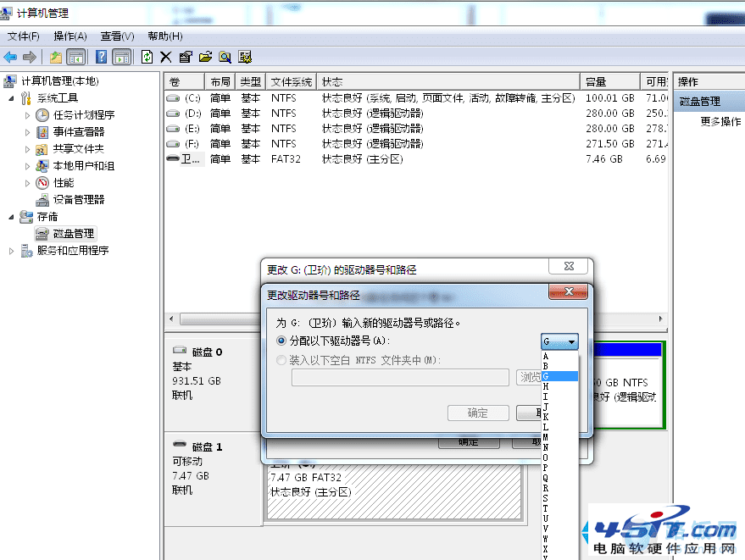Viewport: 745px width, 560px height.
Task: Click the Forward arrow toolbar icon
Action: click(30, 58)
